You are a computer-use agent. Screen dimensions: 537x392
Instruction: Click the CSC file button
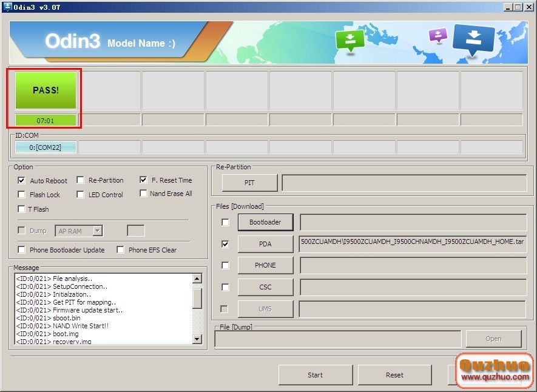(265, 287)
